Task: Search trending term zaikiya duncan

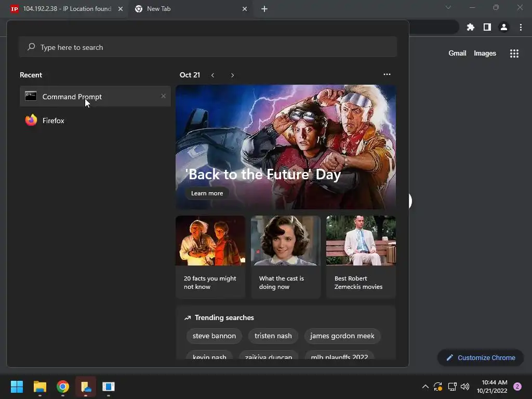Action: (269, 355)
